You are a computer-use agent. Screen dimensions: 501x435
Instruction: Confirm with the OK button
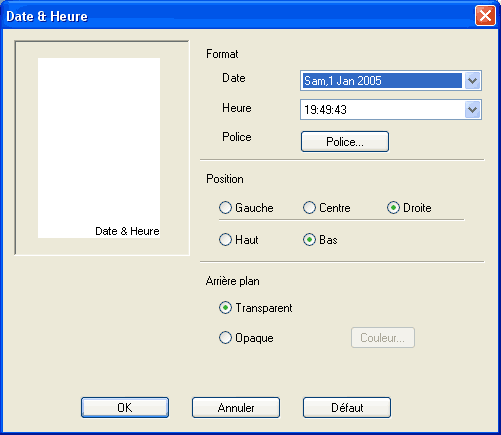coord(125,407)
